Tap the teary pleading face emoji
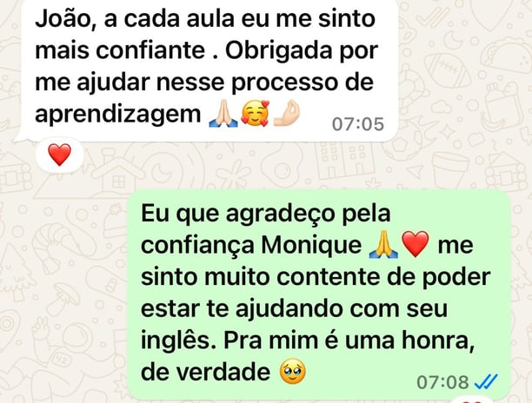The image size is (532, 403). pos(292,372)
